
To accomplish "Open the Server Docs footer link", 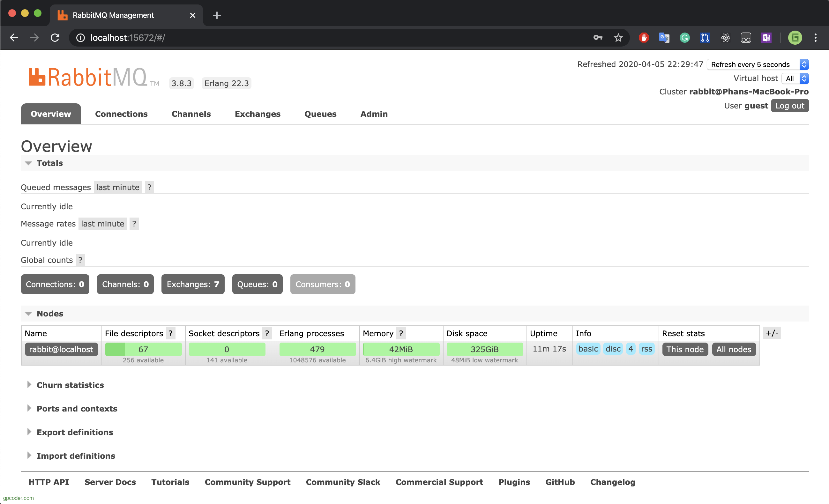I will click(x=110, y=482).
